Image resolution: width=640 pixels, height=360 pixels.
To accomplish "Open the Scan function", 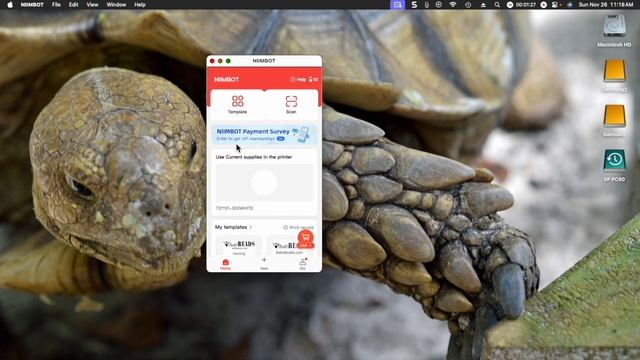I will point(291,104).
